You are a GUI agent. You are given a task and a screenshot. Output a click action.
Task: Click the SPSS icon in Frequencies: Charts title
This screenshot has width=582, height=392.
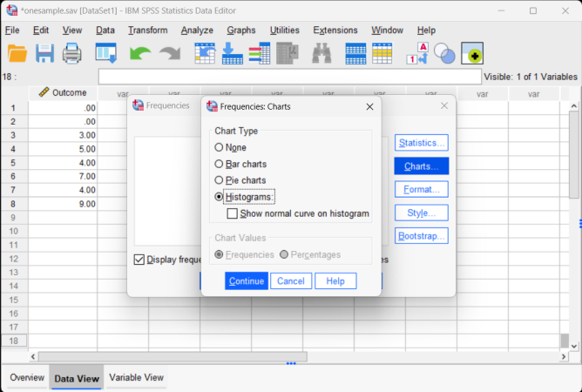pyautogui.click(x=213, y=106)
